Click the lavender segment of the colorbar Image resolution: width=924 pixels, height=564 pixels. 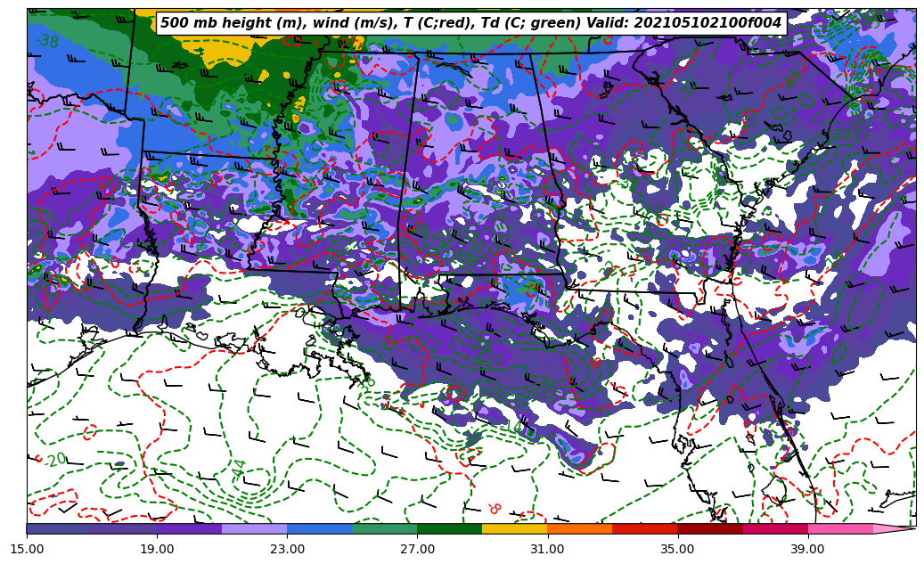pyautogui.click(x=254, y=528)
